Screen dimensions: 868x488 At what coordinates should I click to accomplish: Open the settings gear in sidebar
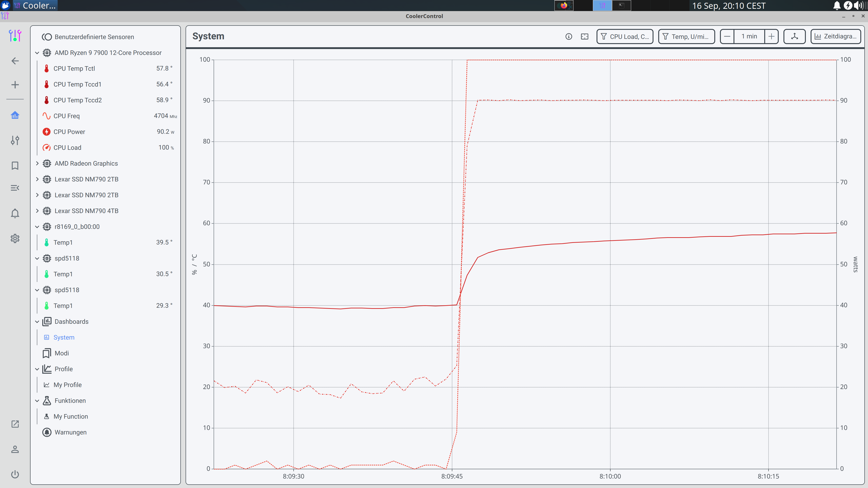coord(15,238)
